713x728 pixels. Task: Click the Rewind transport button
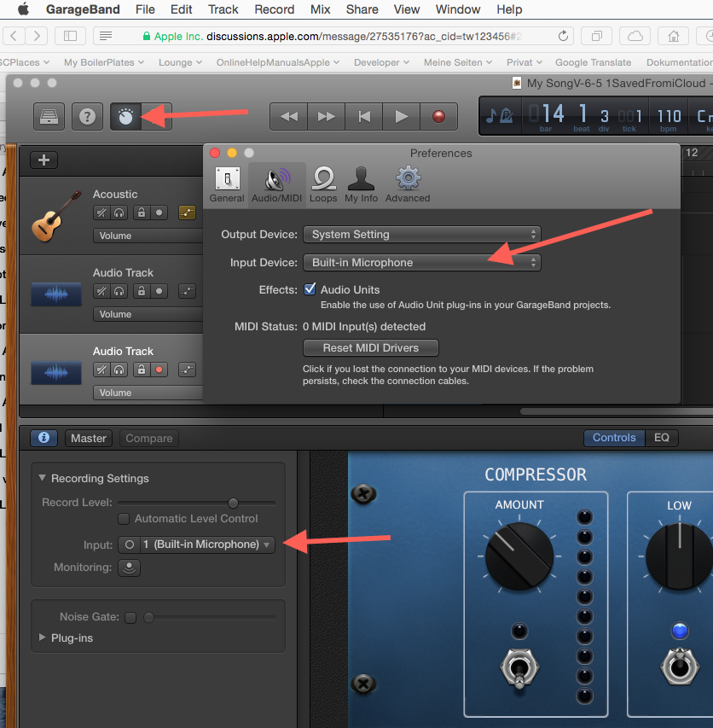pos(289,117)
